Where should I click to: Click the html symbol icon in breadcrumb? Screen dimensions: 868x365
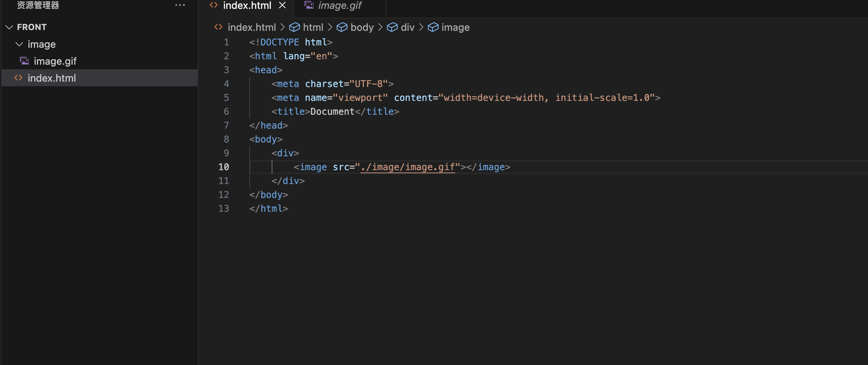point(294,27)
